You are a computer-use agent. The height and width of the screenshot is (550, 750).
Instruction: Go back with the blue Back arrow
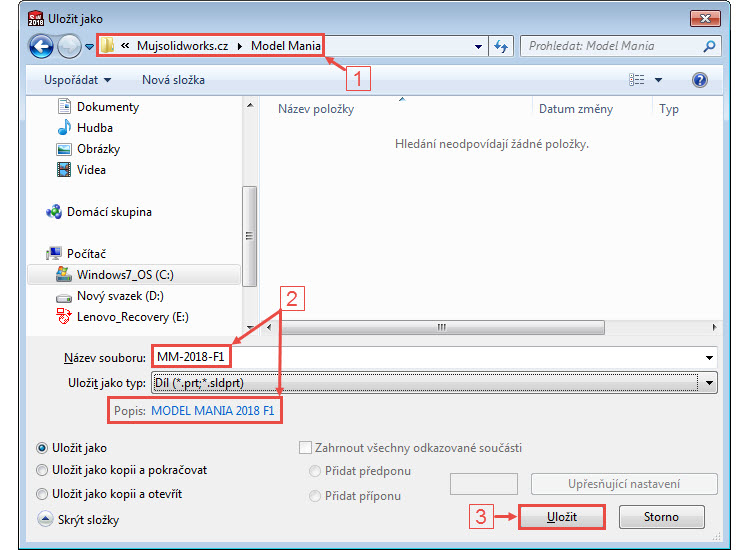pos(41,46)
